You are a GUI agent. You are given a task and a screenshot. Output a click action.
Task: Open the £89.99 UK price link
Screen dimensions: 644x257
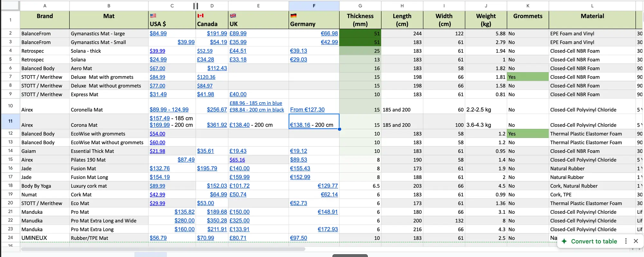pos(238,34)
